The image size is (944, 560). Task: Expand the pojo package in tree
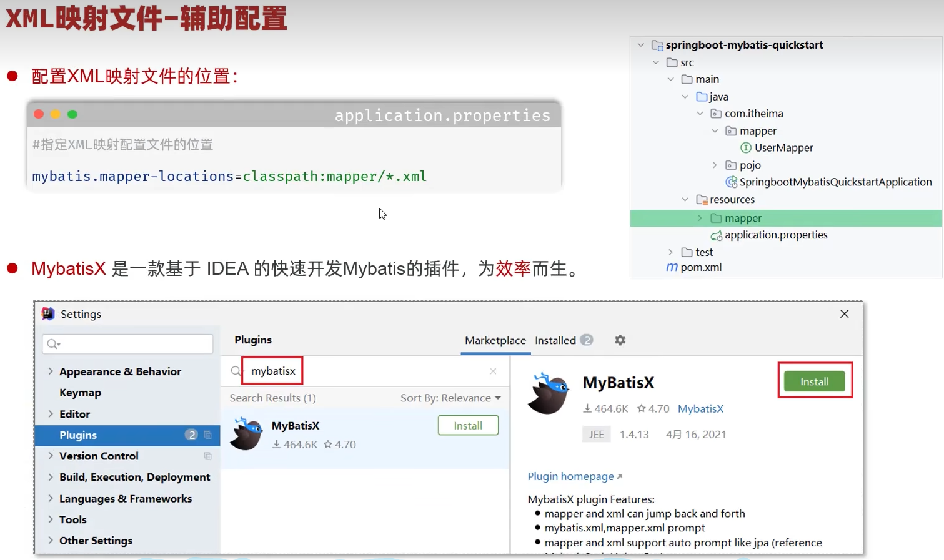pyautogui.click(x=715, y=165)
